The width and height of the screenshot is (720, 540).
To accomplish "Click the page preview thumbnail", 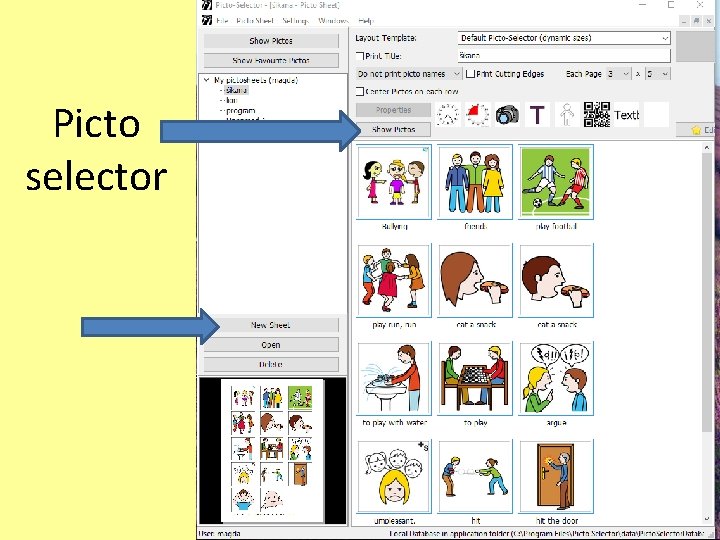I will click(x=272, y=450).
